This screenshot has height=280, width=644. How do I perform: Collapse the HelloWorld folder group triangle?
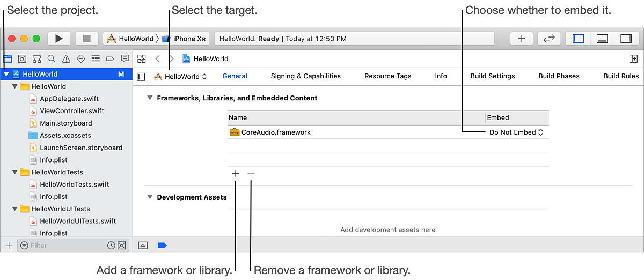click(14, 86)
